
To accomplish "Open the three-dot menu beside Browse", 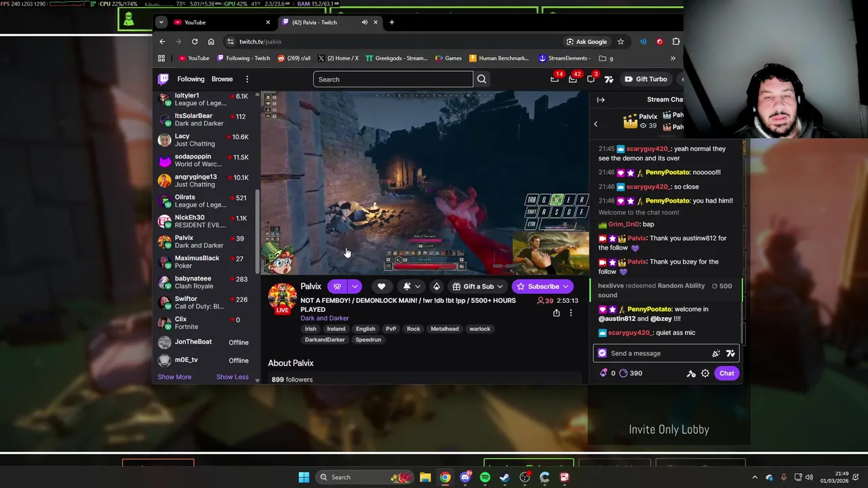I will tap(247, 79).
